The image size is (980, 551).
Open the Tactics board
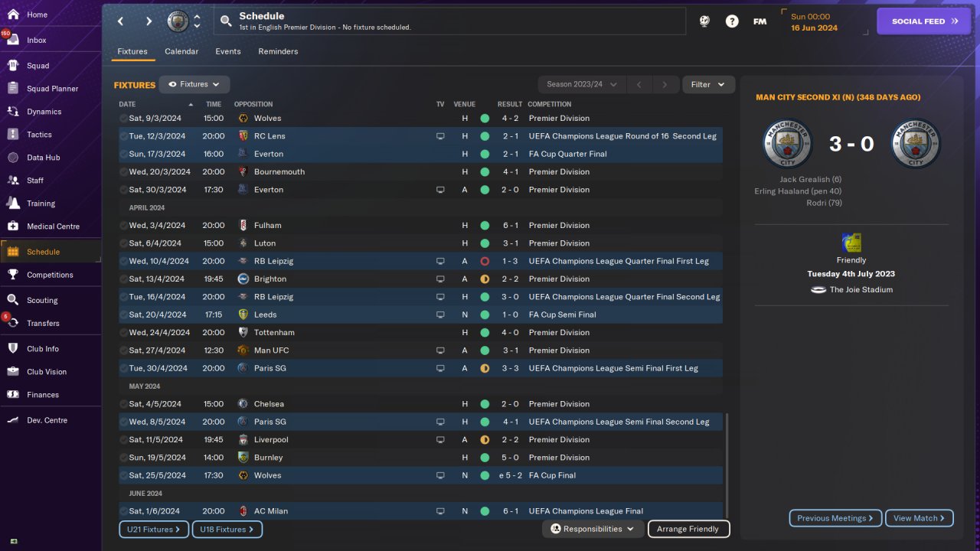(x=39, y=135)
